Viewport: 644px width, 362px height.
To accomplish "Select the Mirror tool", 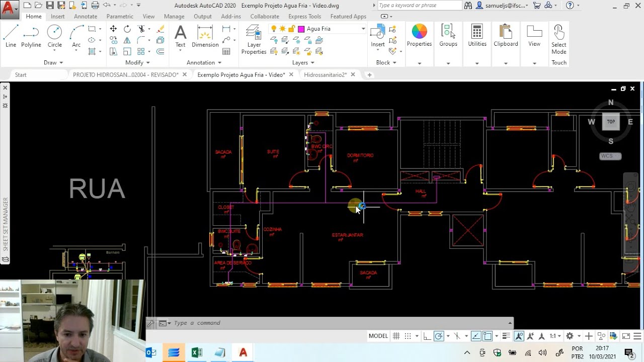I will point(127,40).
